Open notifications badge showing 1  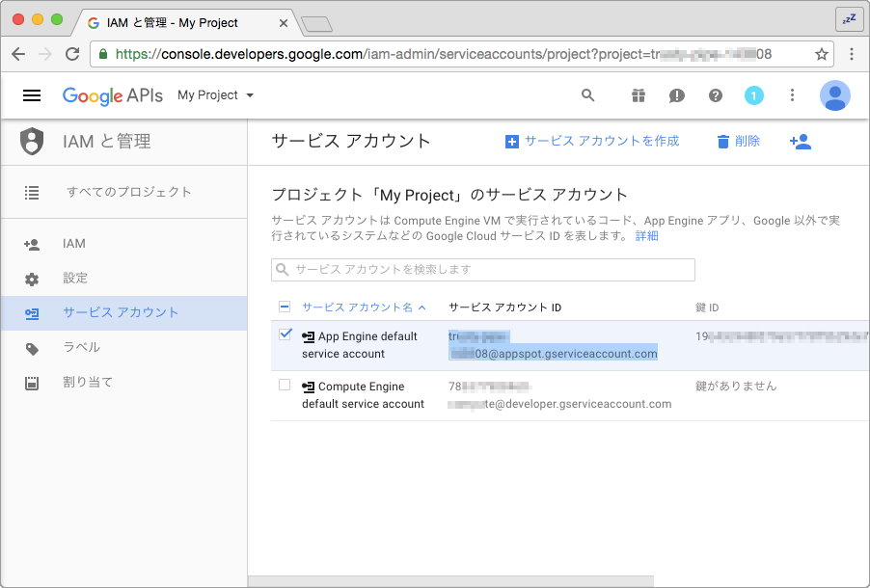[x=753, y=96]
